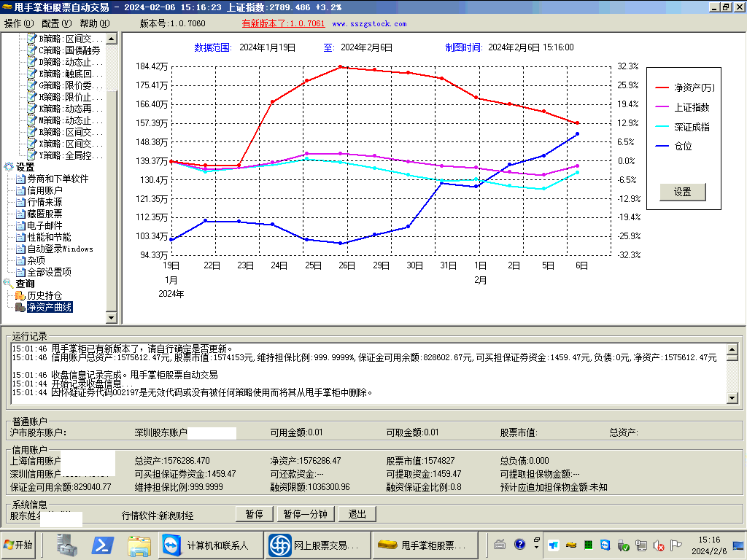747x560 pixels.
Task: Open Server Manager from the taskbar
Action: click(67, 545)
